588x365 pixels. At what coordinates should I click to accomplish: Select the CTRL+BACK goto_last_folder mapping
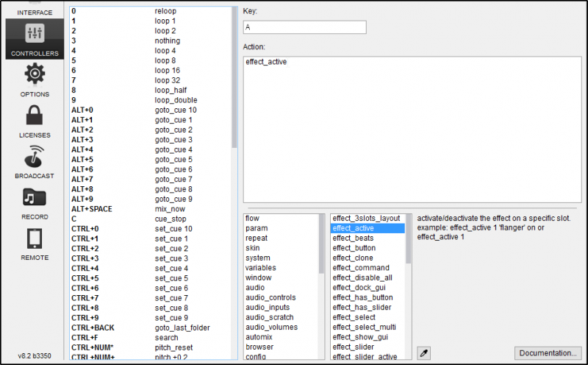[147, 327]
